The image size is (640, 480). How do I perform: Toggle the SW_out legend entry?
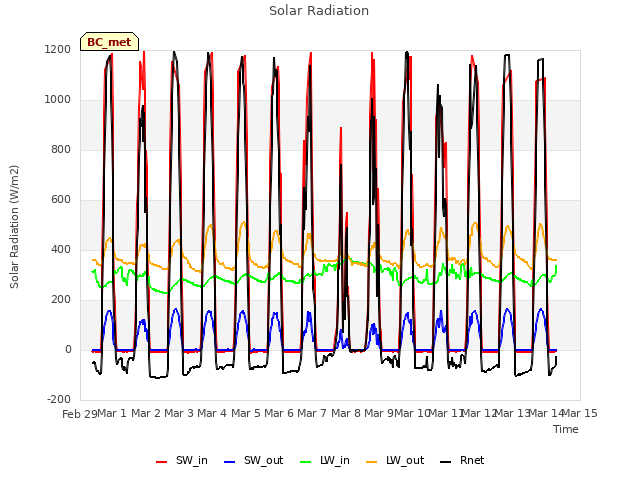coord(253,461)
